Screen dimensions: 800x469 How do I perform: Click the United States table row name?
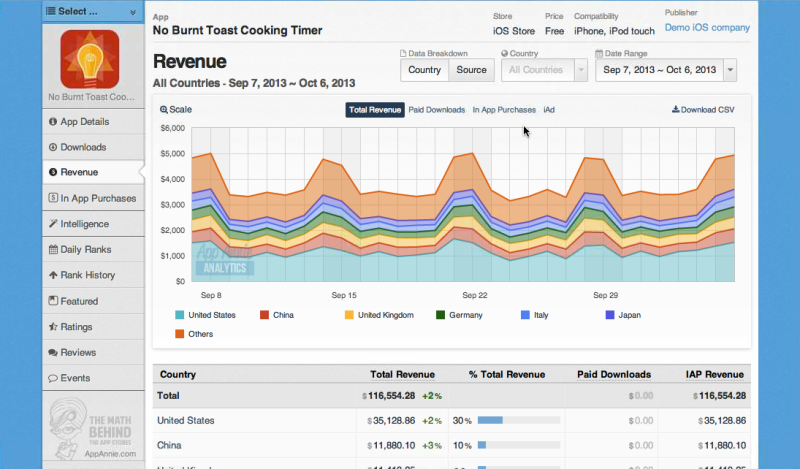coord(186,421)
